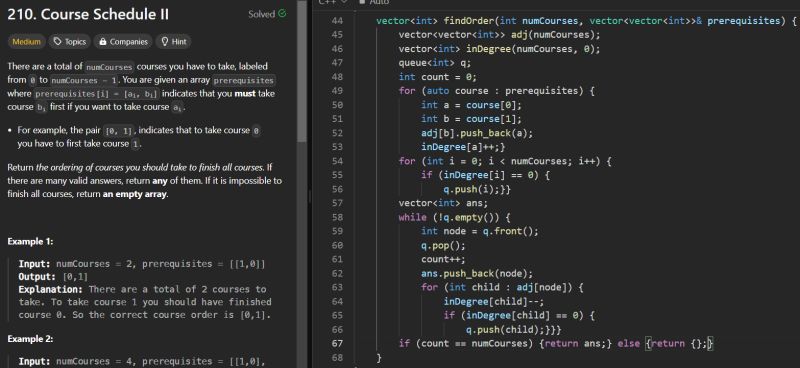Place cursor on the findOrder function name
Screen dimensions: 800x368
point(469,21)
